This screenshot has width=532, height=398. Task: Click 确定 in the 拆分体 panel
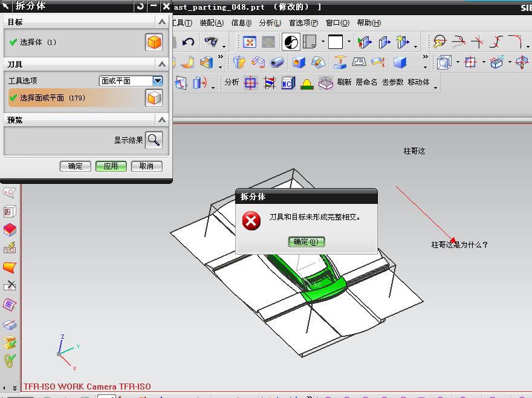tap(76, 166)
